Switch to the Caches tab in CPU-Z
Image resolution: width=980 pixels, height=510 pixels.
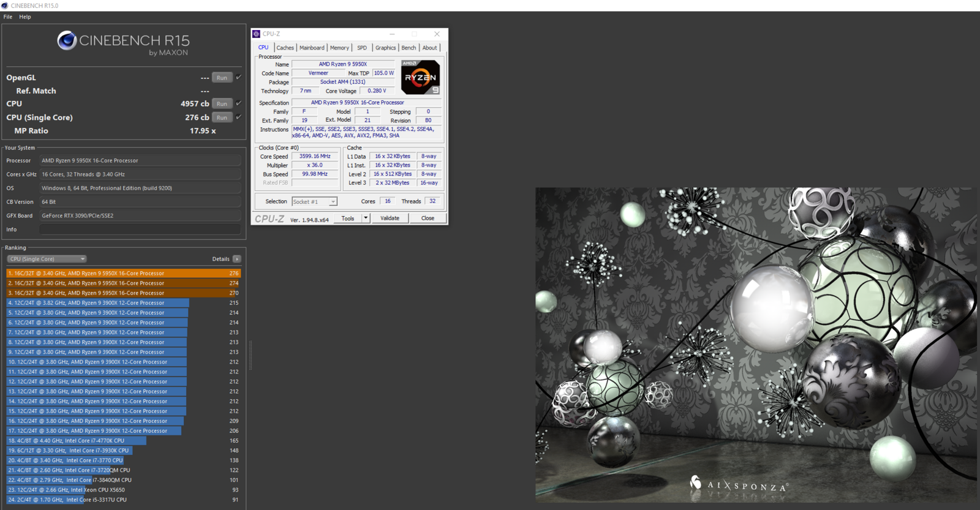(285, 48)
